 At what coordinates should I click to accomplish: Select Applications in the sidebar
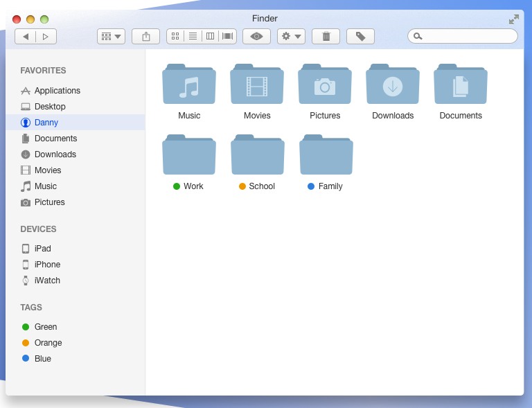[x=57, y=91]
